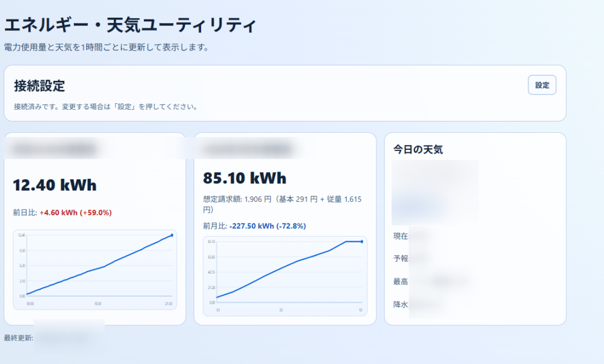Image resolution: width=604 pixels, height=364 pixels.
Task: Click the 最終更新 label at the bottom
Action: click(x=18, y=338)
